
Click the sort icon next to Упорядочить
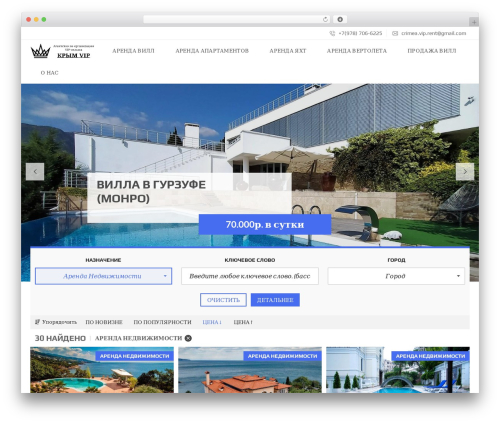[37, 322]
